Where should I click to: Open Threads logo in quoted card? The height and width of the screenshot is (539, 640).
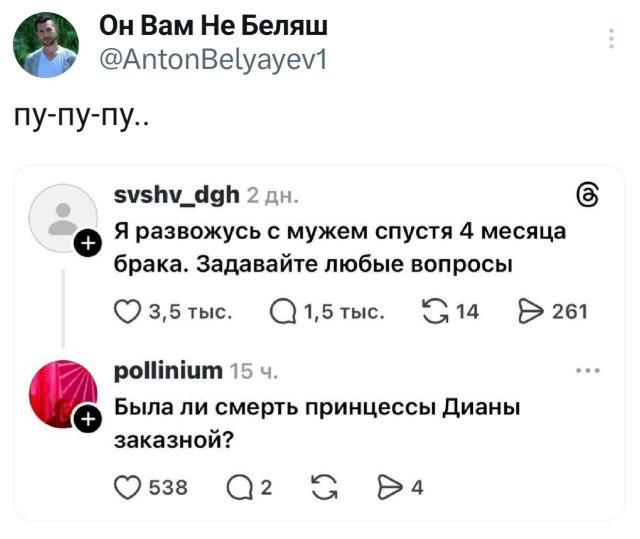click(590, 196)
